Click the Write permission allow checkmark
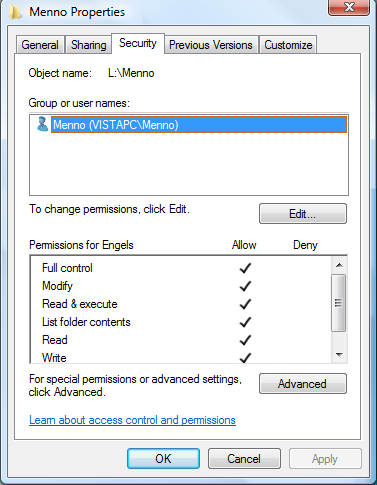The width and height of the screenshot is (377, 485). pyautogui.click(x=245, y=358)
